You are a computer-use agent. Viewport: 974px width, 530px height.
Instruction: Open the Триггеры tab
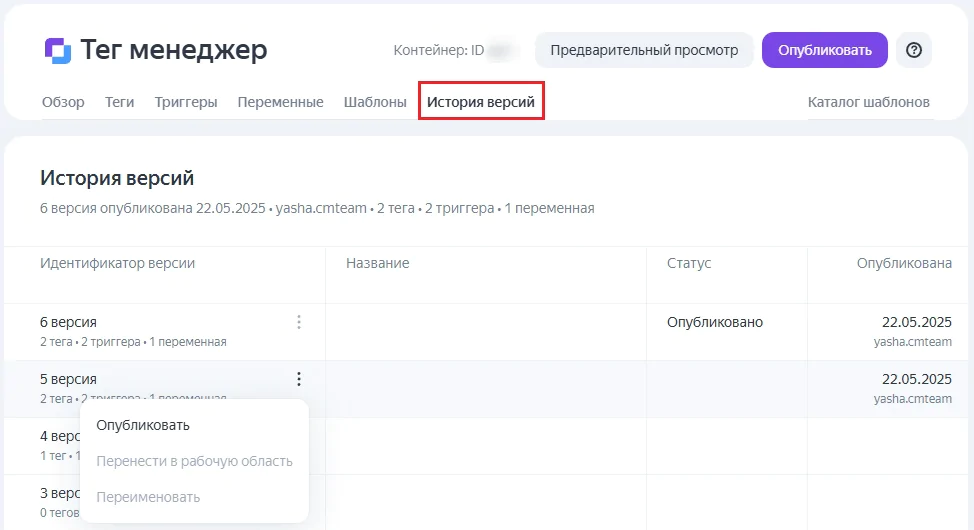(x=186, y=102)
